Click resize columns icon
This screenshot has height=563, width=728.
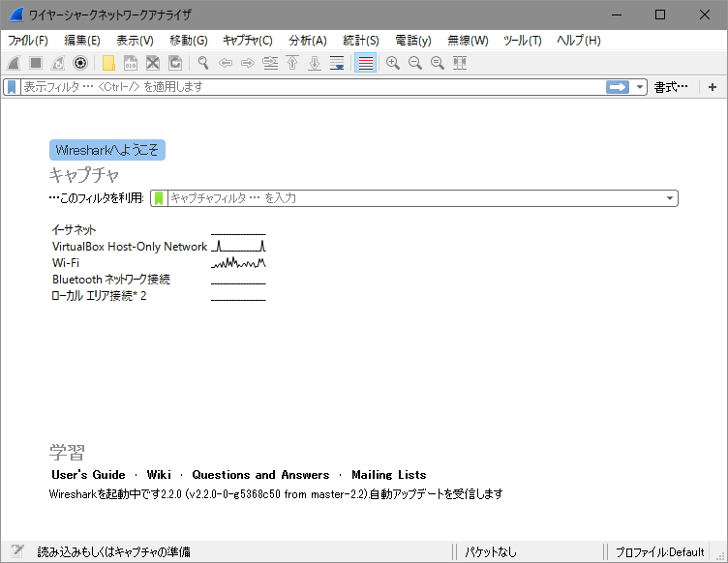(x=460, y=63)
